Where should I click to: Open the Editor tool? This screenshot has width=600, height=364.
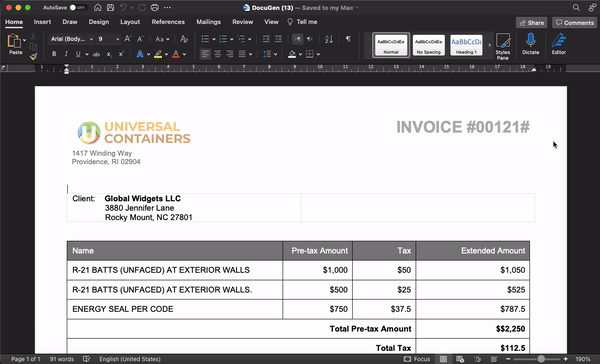point(559,44)
